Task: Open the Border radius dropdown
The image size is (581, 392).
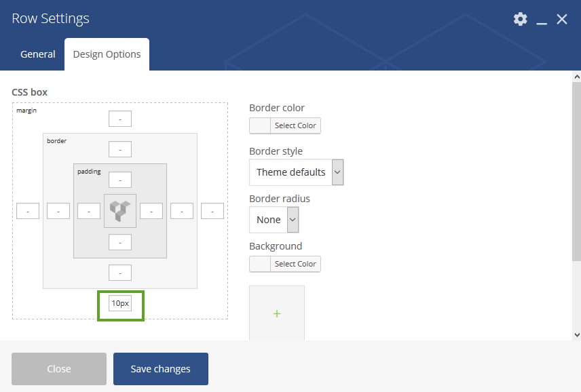Action: coord(274,220)
